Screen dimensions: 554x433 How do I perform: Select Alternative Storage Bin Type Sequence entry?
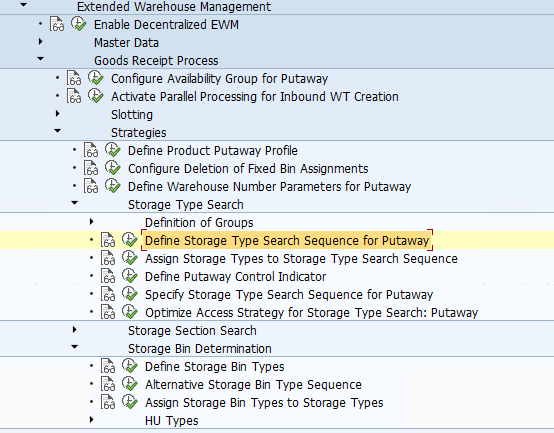(253, 385)
